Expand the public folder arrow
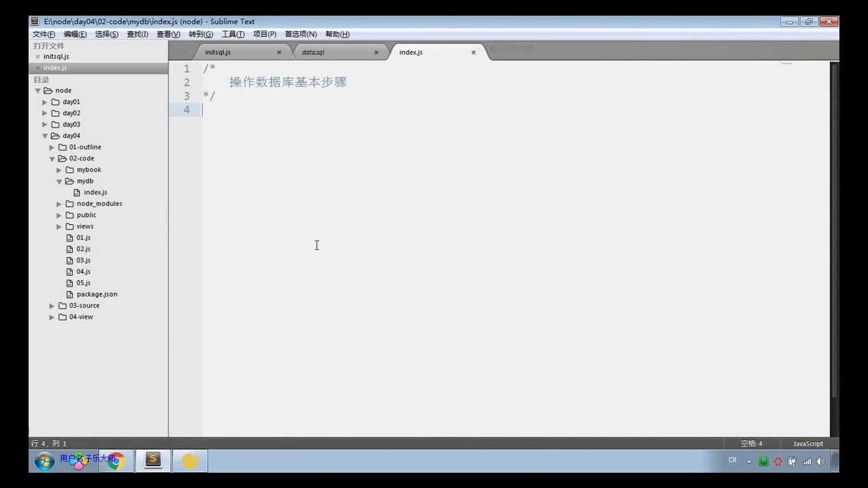Viewport: 868px width, 488px height. point(59,215)
